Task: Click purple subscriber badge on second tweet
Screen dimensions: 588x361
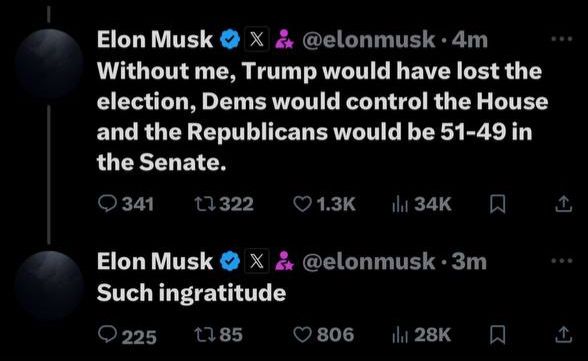Action: pyautogui.click(x=284, y=261)
